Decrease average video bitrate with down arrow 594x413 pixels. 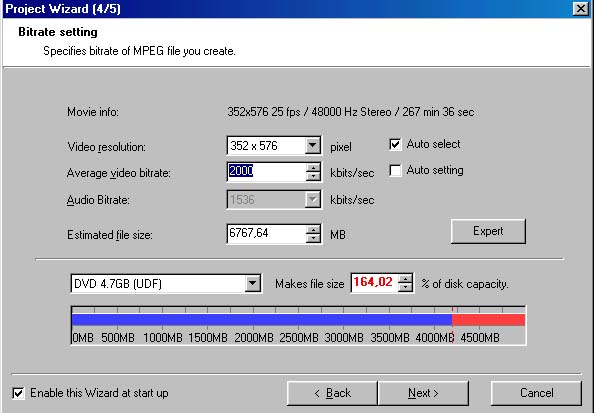[313, 177]
